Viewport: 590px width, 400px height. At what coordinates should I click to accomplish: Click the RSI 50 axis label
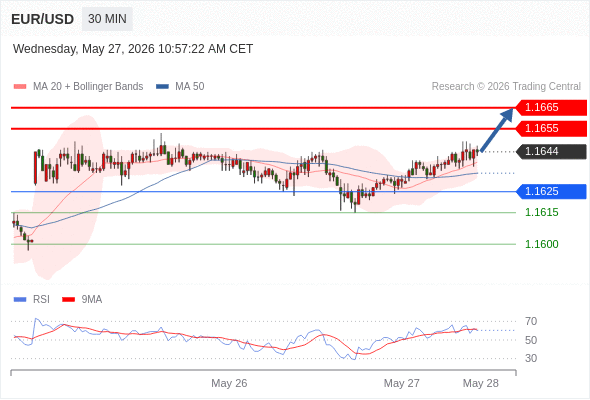(531, 340)
